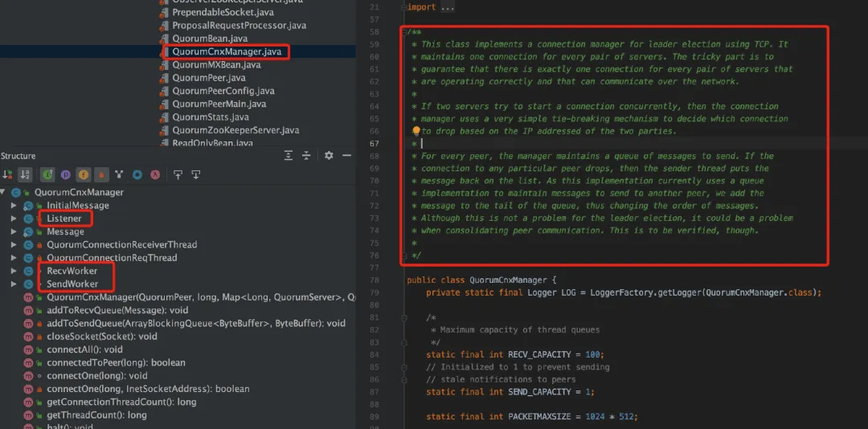This screenshot has height=429, width=868.
Task: Click Collapse All icon in Structure header
Action: [306, 156]
